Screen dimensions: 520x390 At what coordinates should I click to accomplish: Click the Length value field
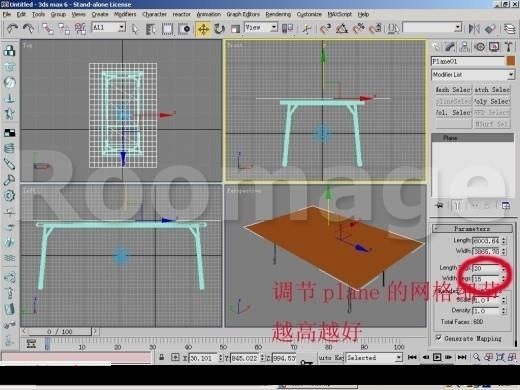[x=486, y=240]
